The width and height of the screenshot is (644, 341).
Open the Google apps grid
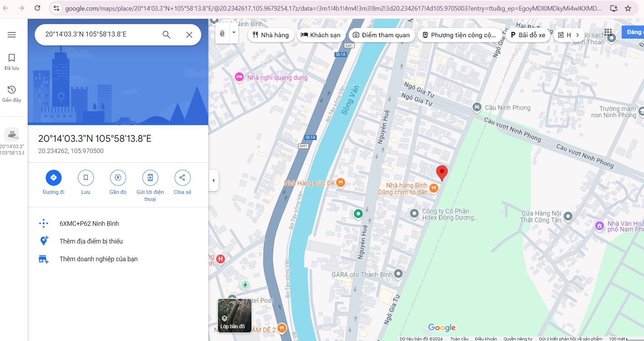[608, 32]
